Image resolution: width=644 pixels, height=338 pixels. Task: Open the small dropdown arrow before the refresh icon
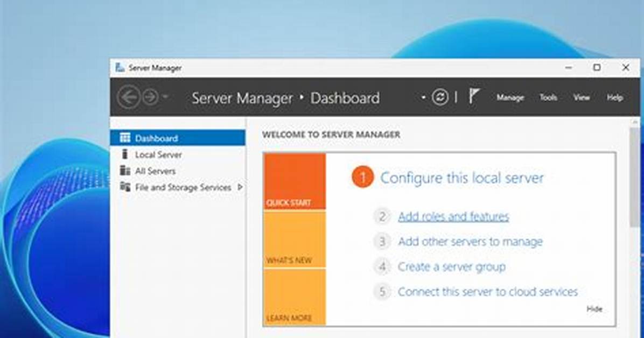click(423, 98)
